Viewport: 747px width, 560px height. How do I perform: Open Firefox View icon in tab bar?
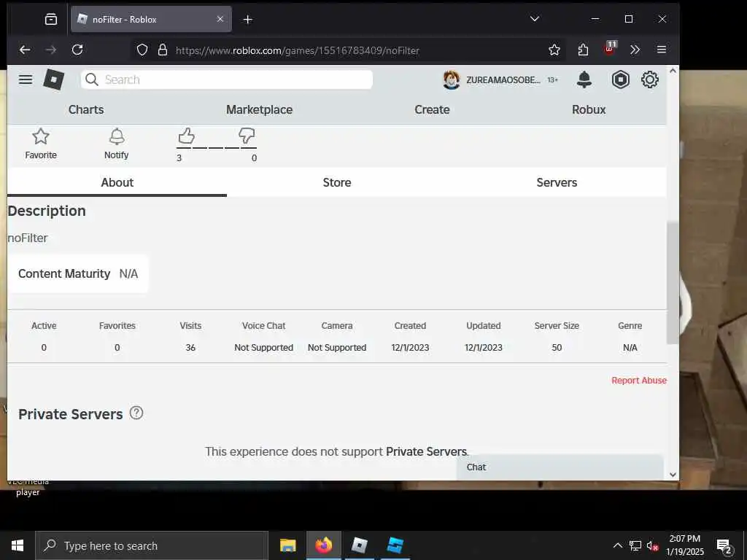51,19
